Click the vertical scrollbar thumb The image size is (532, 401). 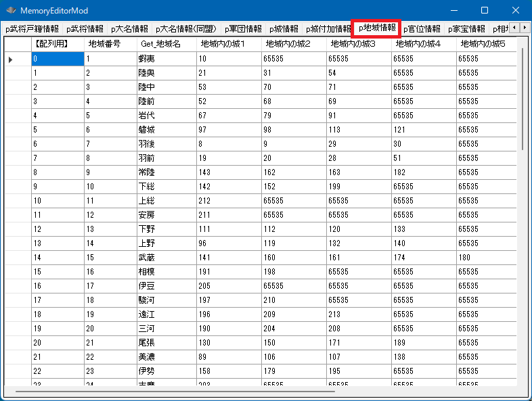[x=522, y=98]
